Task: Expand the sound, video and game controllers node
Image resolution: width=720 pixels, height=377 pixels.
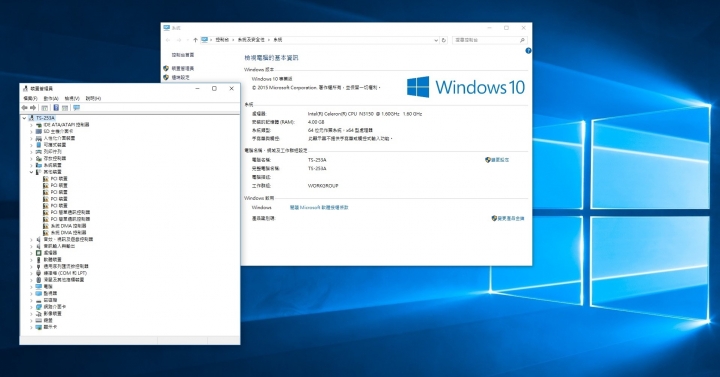Action: tap(31, 239)
